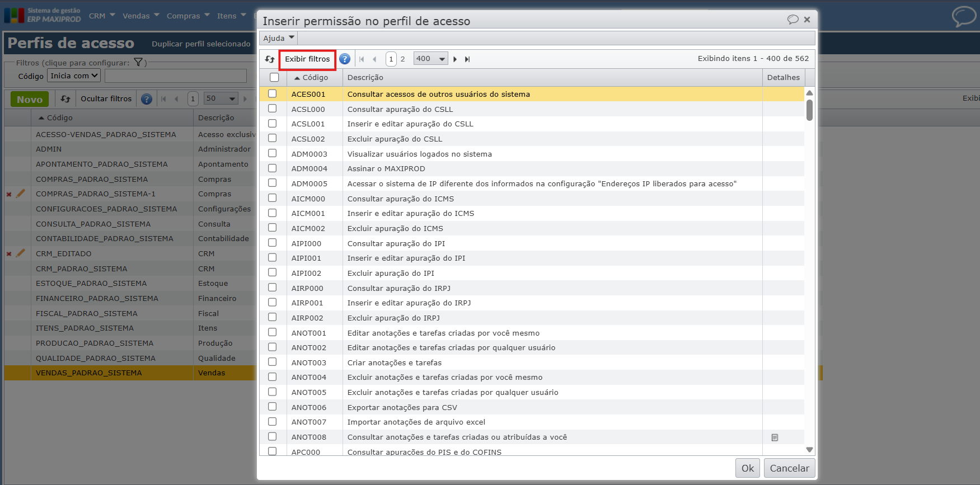Viewport: 980px width, 485px height.
Task: Sort the Perfis de acesso grid by Código
Action: click(x=112, y=118)
